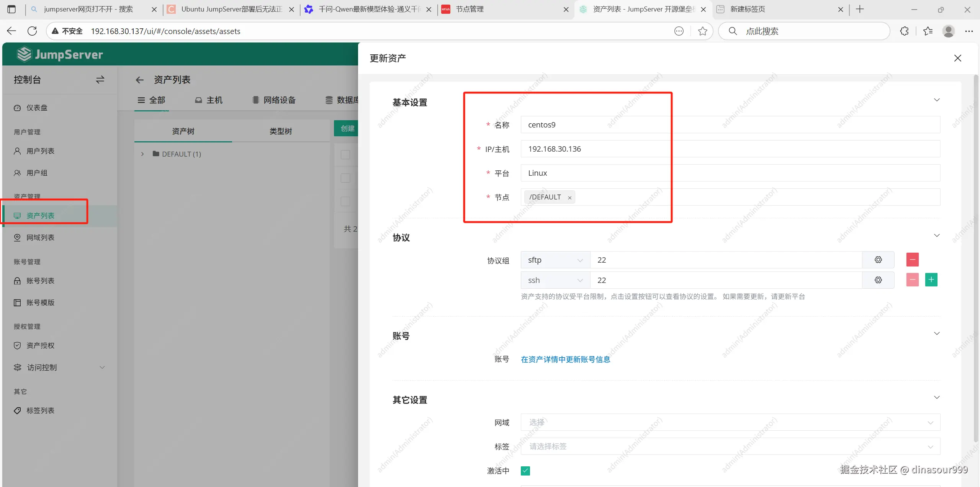This screenshot has height=487, width=980.
Task: Add page to favorites star icon
Action: [x=702, y=31]
